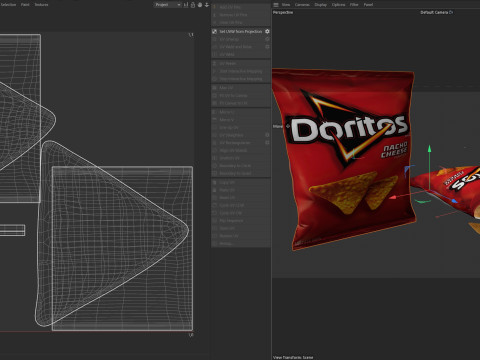Choose Clear UV Pins command
The image size is (480, 360).
241,22
